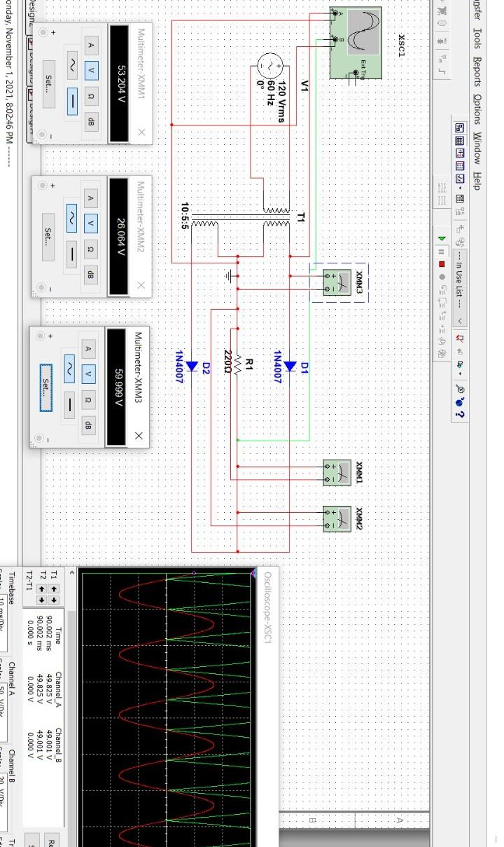This screenshot has width=504, height=847.
Task: Click the Oscilloscope-XSC1 title bar
Action: coord(268,708)
